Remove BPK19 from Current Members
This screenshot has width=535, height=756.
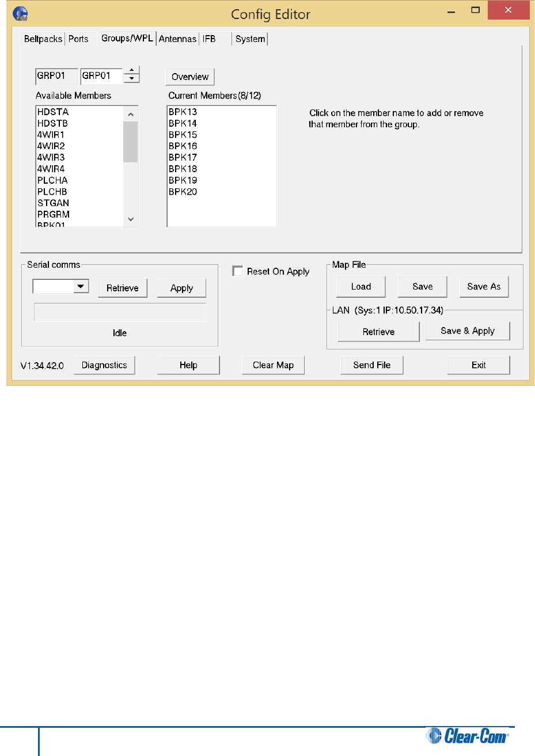(x=183, y=180)
